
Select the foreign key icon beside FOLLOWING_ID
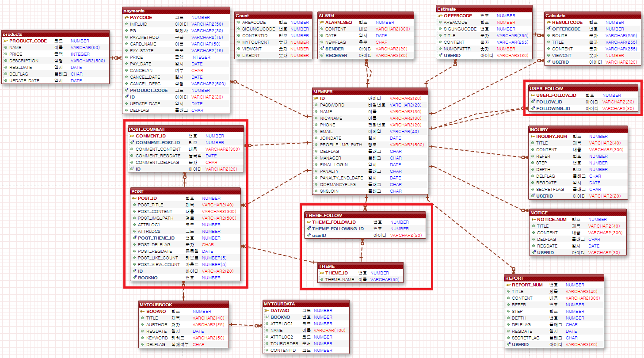533,108
